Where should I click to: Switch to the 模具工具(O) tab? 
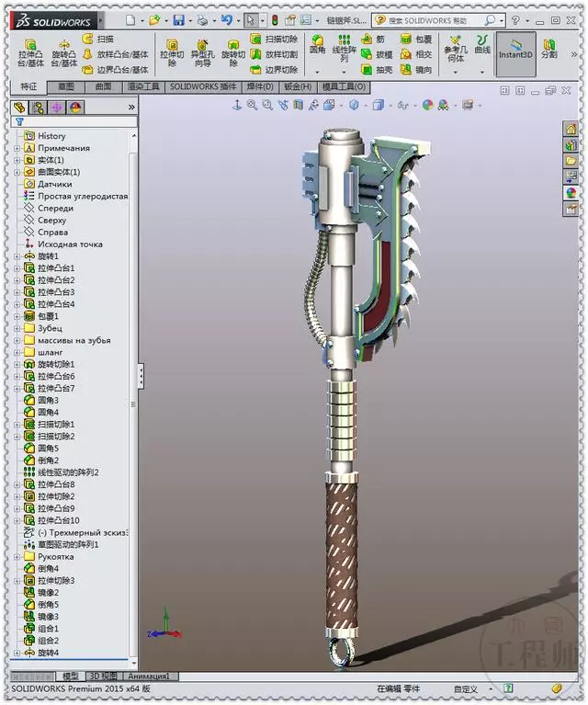point(344,86)
